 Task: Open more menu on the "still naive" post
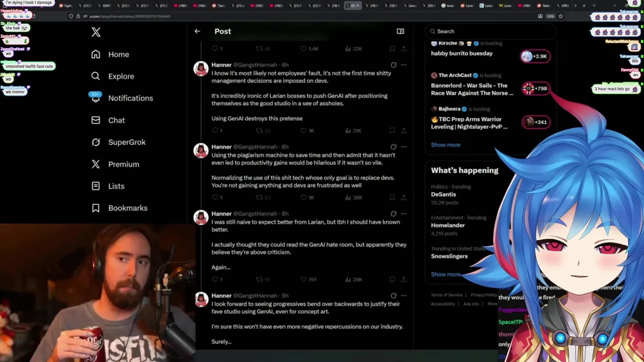click(x=404, y=214)
